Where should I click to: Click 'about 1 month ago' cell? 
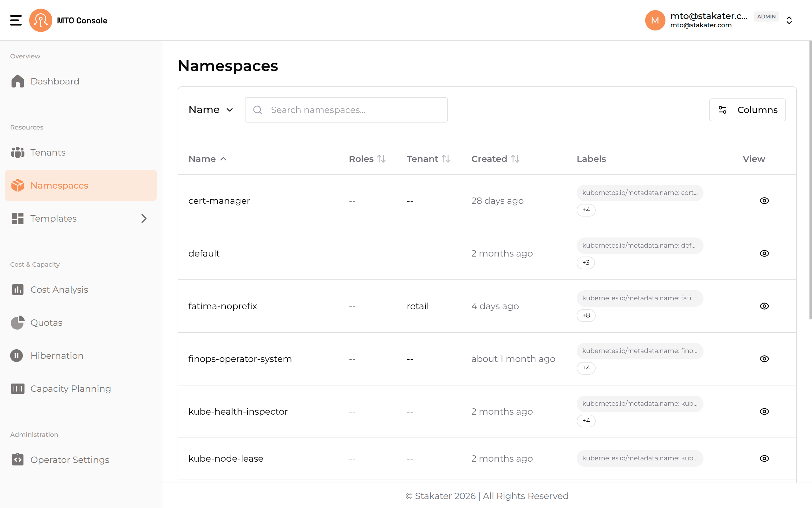[x=513, y=359]
